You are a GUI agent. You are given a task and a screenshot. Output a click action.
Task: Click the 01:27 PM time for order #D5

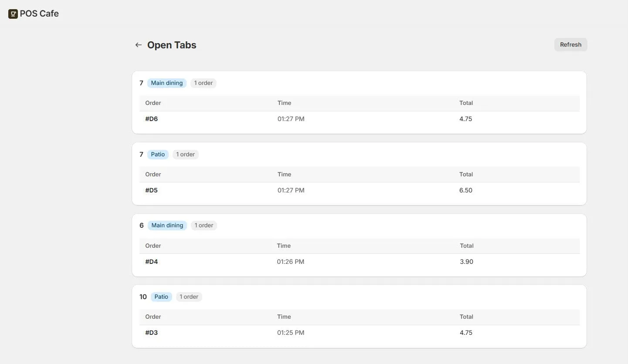(x=291, y=190)
